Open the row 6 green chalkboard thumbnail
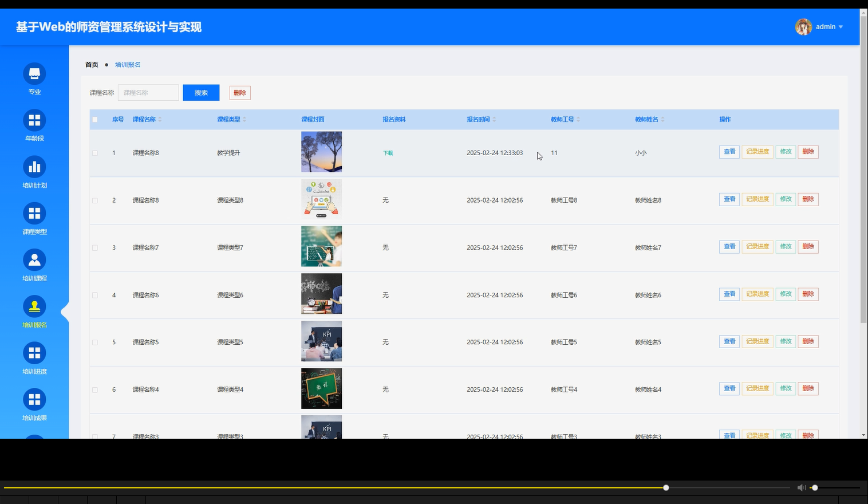 (322, 388)
